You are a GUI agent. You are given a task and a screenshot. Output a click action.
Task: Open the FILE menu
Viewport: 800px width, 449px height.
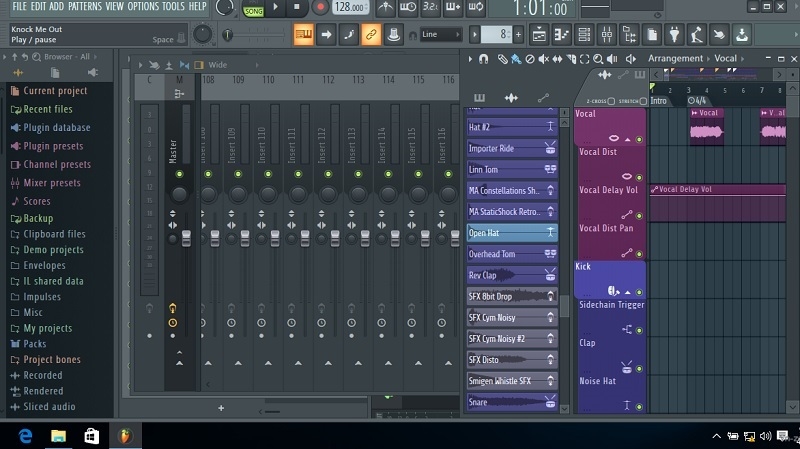coord(19,6)
